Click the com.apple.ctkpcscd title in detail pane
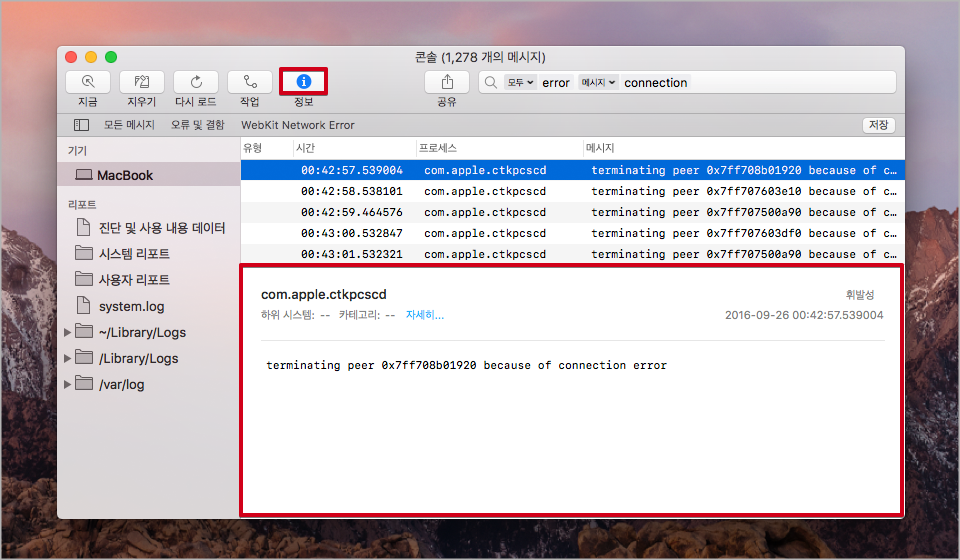The image size is (960, 560). click(324, 294)
